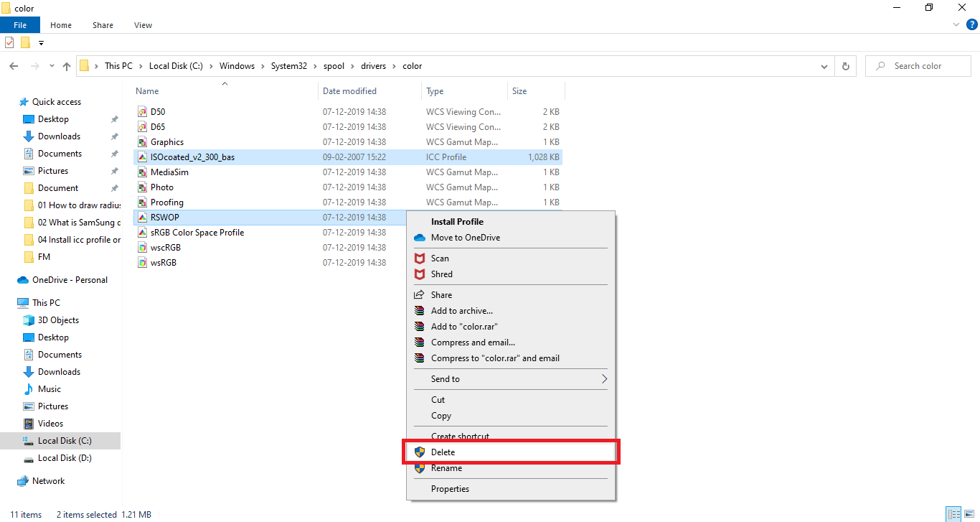The width and height of the screenshot is (980, 522).
Task: Open pinned Downloads under Quick access
Action: click(x=59, y=136)
